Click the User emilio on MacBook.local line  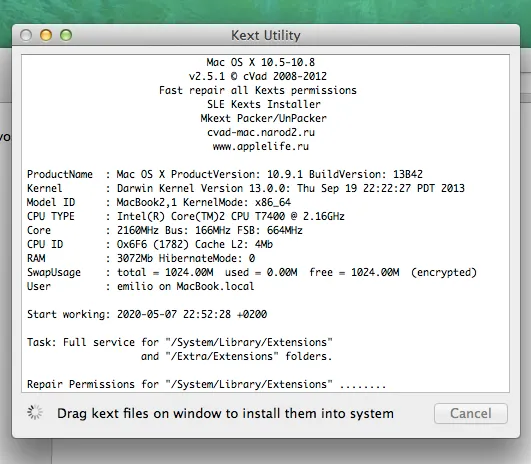pos(141,286)
